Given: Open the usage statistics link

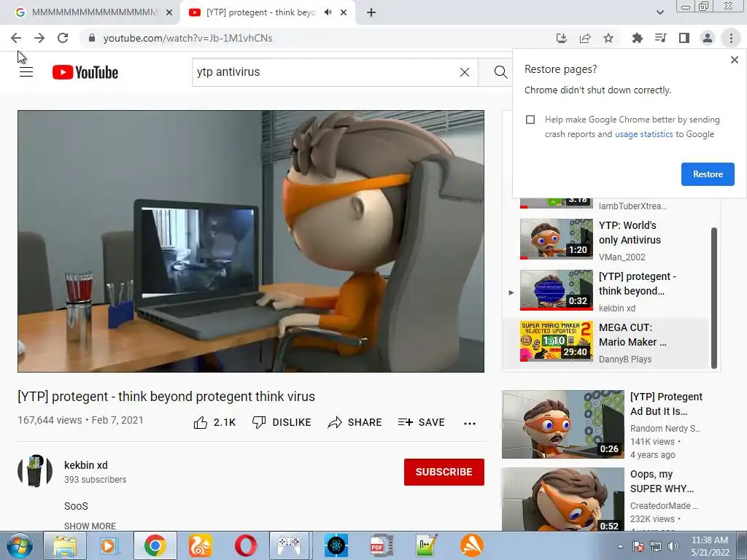Looking at the screenshot, I should point(643,134).
